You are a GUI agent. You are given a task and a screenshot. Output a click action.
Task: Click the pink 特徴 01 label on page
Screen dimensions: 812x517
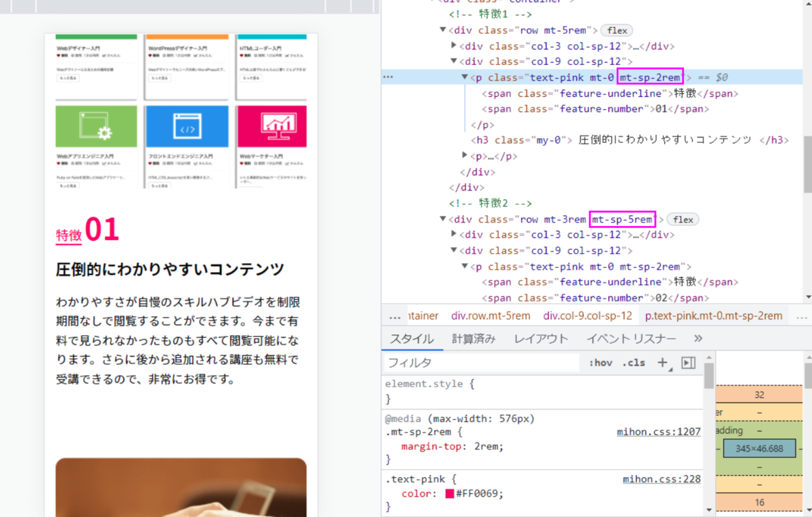coord(87,230)
